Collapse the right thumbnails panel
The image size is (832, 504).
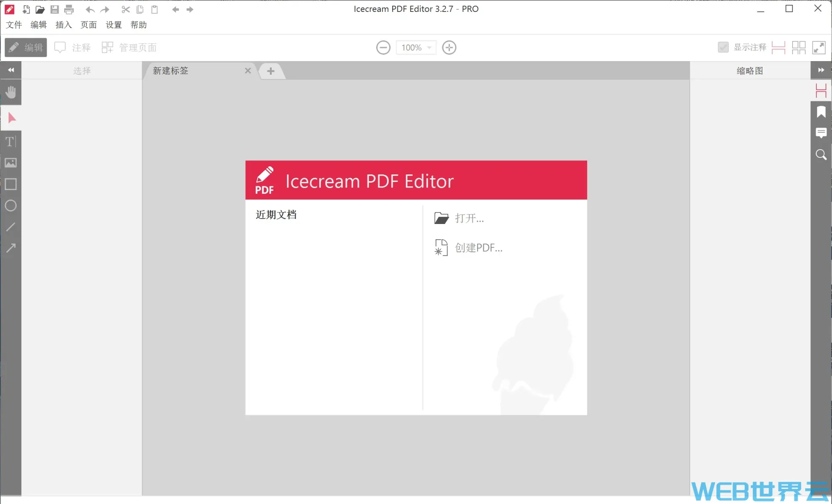coord(821,70)
